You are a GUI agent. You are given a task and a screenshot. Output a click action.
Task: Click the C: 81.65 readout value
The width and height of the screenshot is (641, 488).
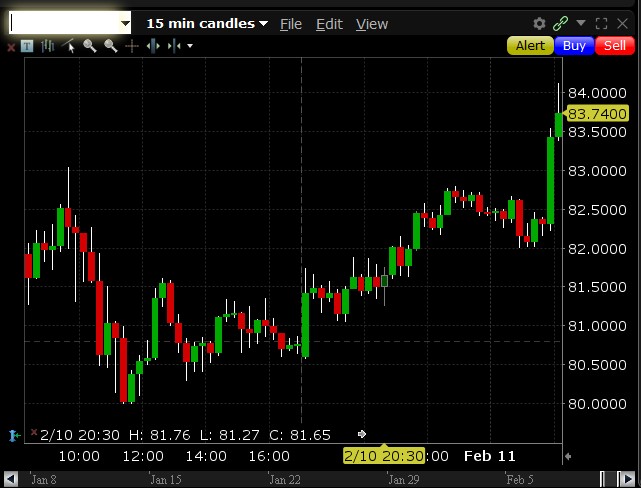click(x=300, y=435)
